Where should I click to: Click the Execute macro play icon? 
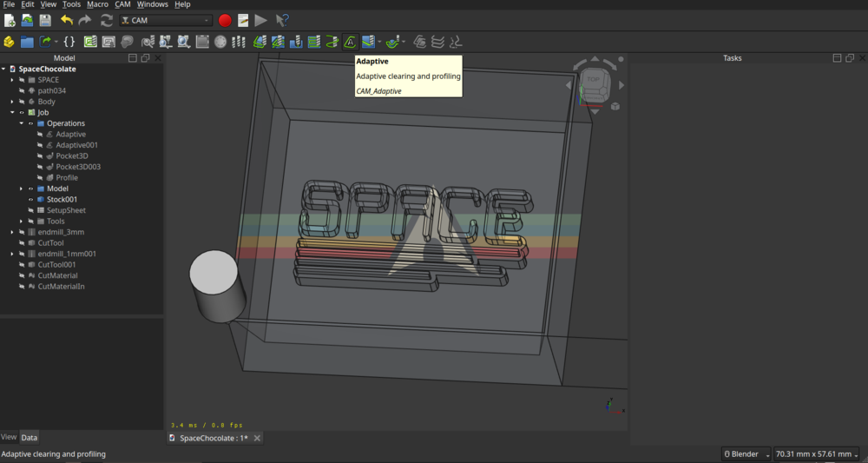pyautogui.click(x=260, y=21)
